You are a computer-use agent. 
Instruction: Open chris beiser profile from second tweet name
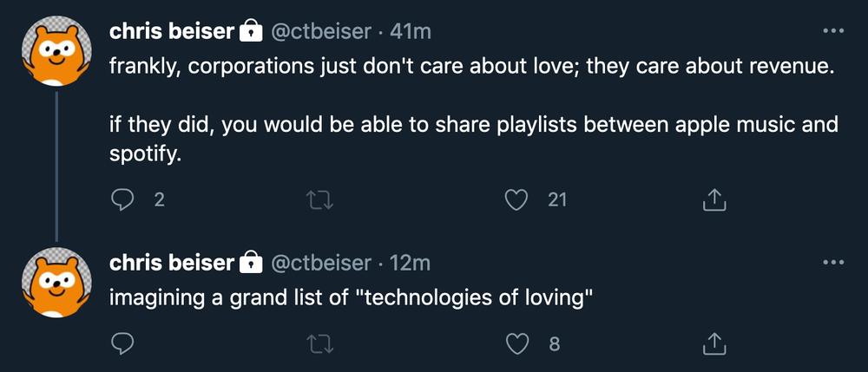[x=172, y=263]
